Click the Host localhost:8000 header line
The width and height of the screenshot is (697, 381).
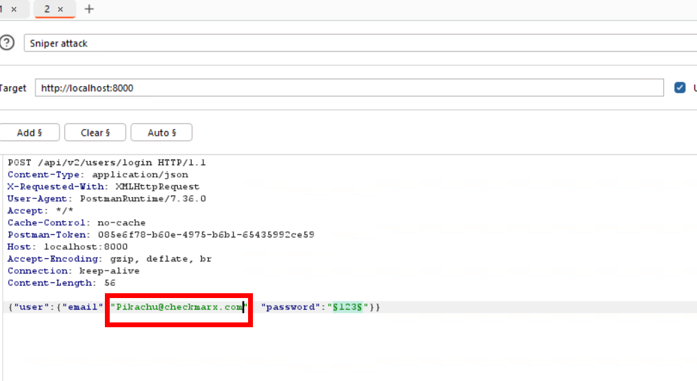point(68,247)
